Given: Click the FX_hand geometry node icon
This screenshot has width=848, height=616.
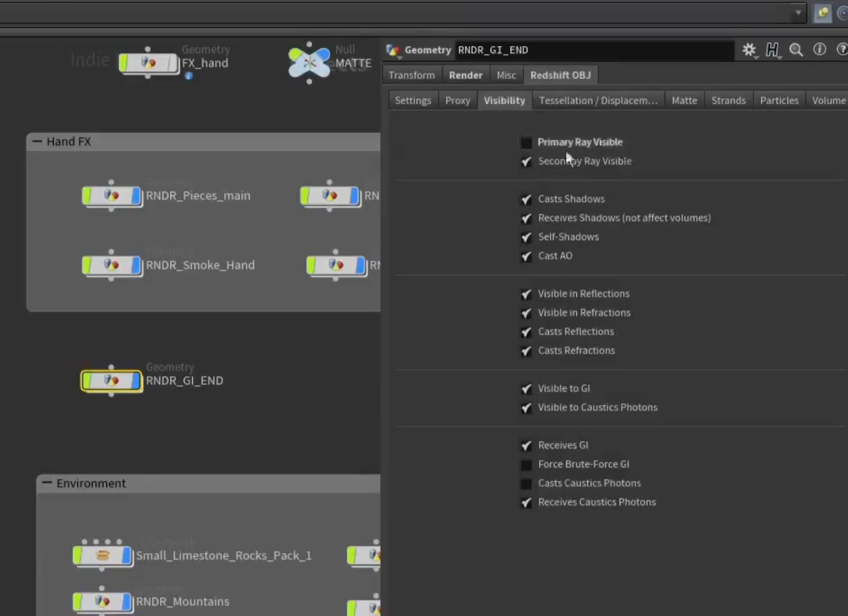Looking at the screenshot, I should point(148,63).
